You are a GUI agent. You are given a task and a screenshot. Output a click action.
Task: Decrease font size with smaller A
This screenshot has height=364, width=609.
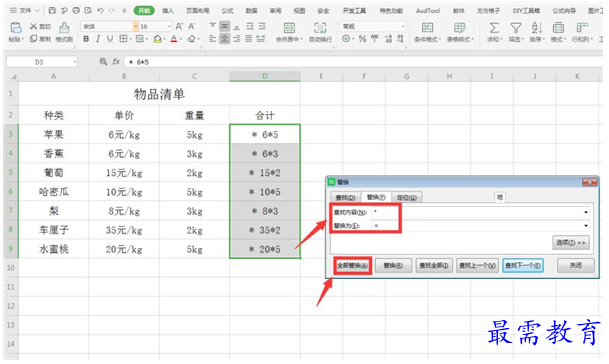191,26
